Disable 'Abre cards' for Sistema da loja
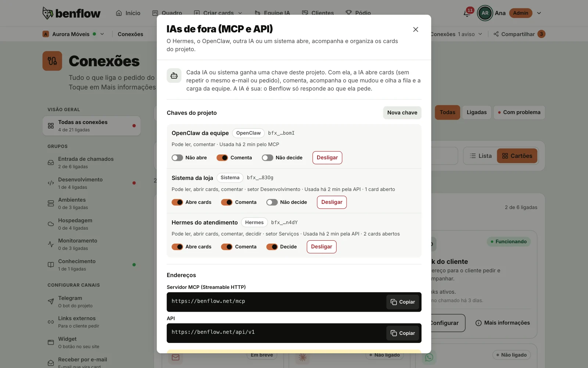 (x=177, y=202)
